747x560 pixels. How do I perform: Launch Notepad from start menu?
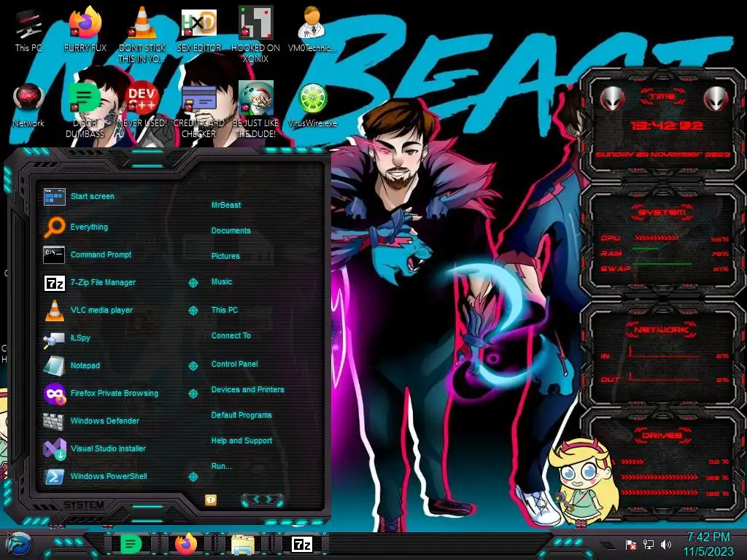[85, 366]
